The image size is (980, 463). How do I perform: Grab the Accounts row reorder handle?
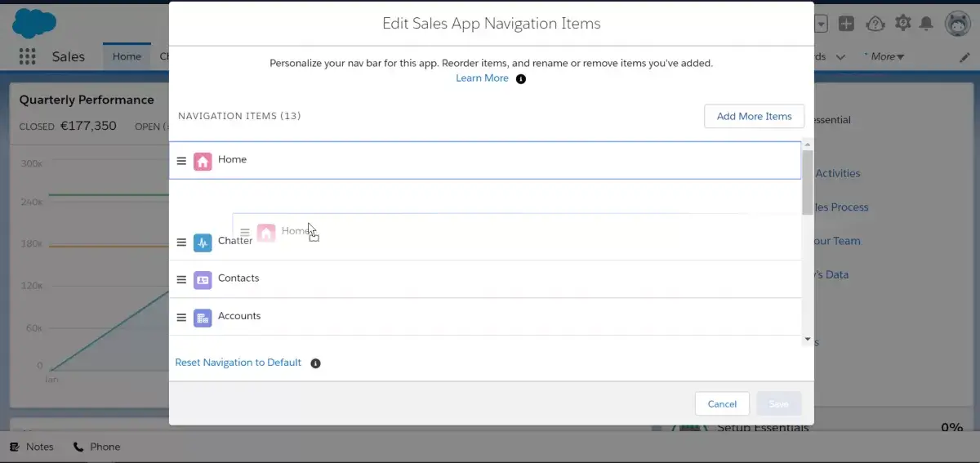[181, 317]
